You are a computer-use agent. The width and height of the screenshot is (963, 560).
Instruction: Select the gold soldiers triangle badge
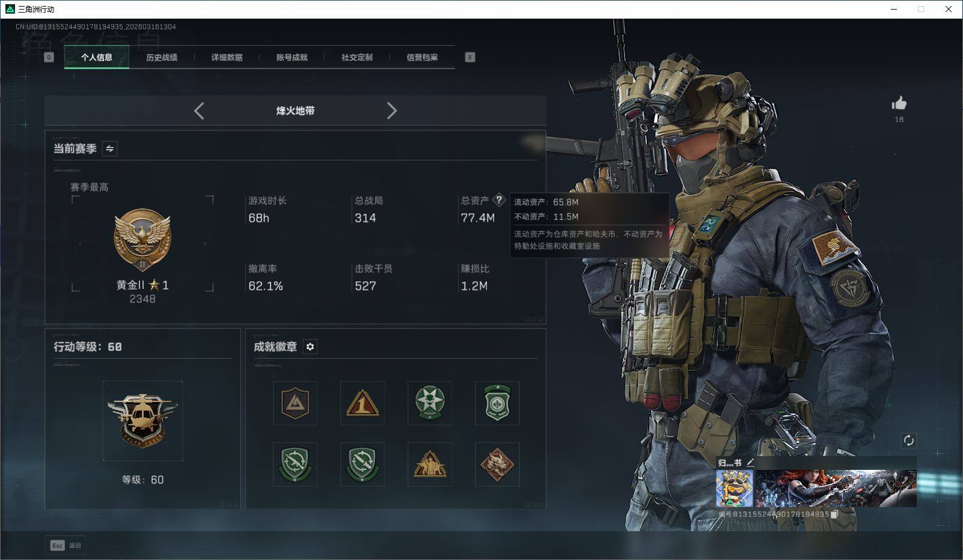(430, 464)
